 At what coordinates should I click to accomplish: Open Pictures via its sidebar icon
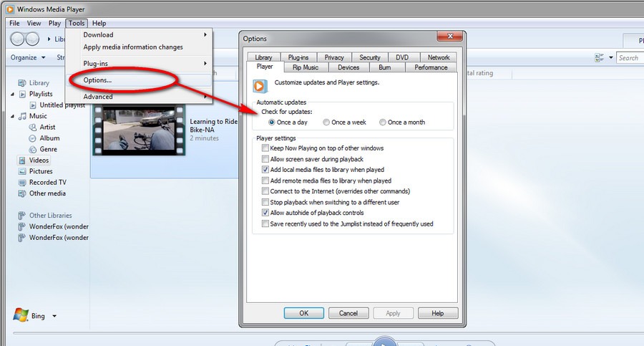click(x=22, y=171)
